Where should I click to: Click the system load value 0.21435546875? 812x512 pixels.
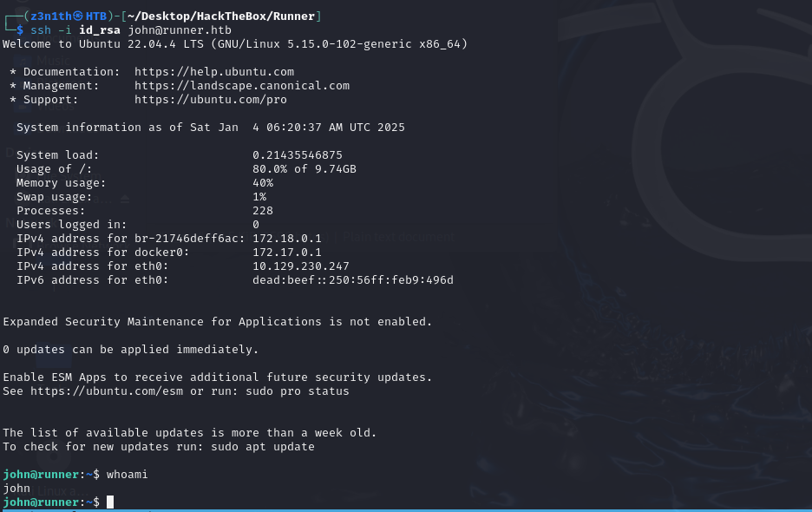297,155
